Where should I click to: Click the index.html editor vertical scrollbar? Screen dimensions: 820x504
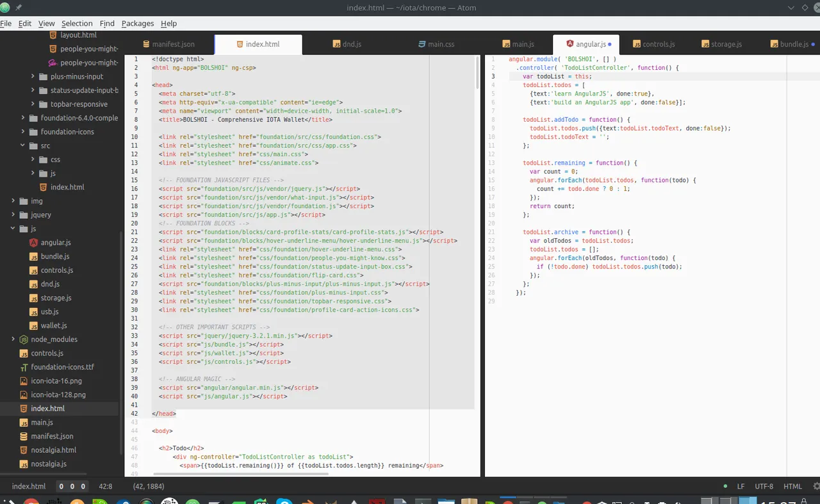point(478,72)
